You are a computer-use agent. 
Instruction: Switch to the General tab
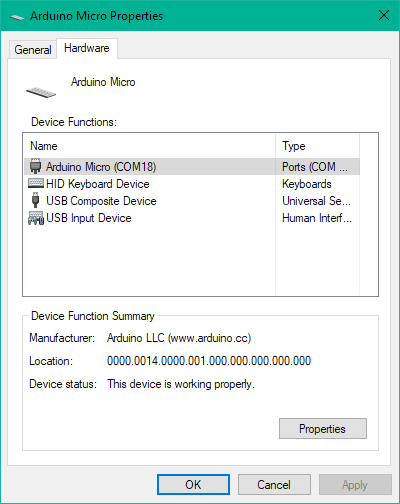pyautogui.click(x=33, y=50)
